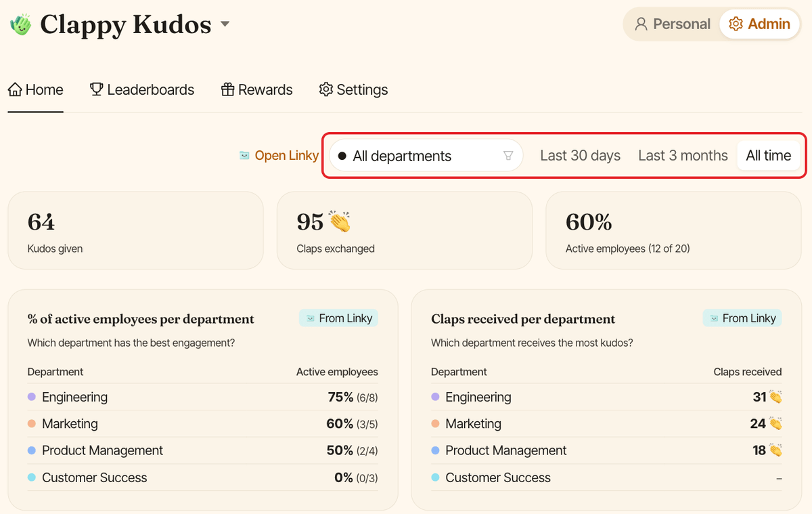The image size is (812, 514).
Task: Click the clapping hands emoji beside 95
Action: pos(340,221)
